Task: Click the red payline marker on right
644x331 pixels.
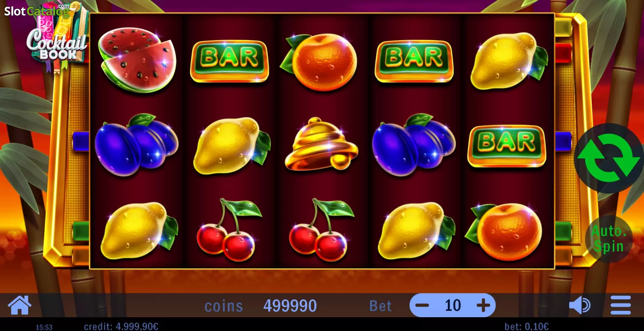Action: point(563,53)
